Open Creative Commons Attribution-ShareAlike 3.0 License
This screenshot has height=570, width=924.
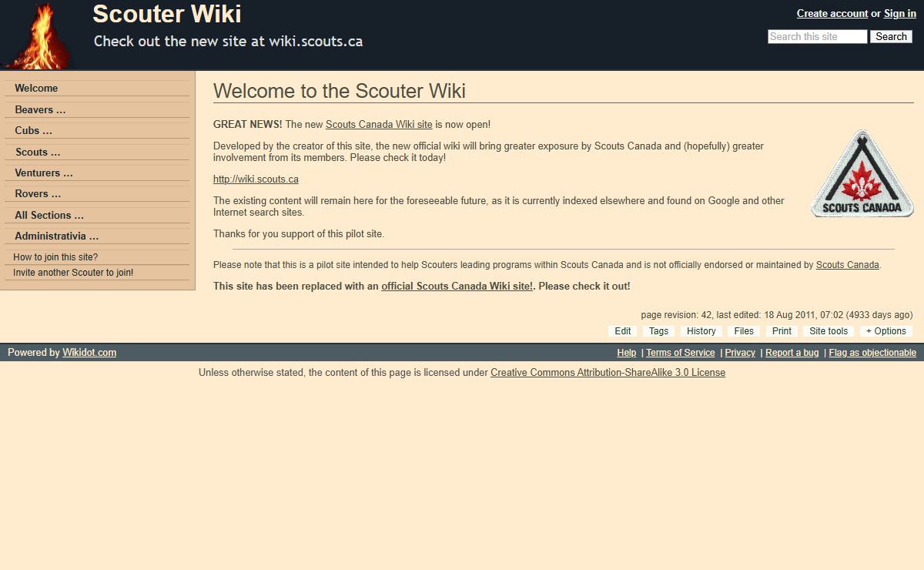pyautogui.click(x=608, y=373)
